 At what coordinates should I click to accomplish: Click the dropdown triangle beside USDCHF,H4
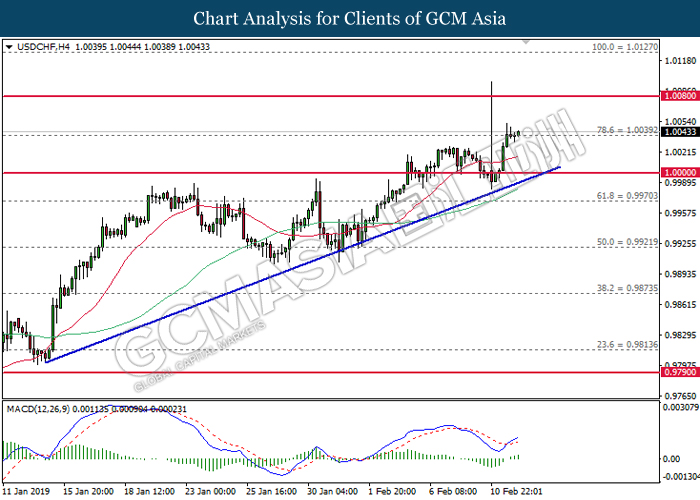click(9, 46)
